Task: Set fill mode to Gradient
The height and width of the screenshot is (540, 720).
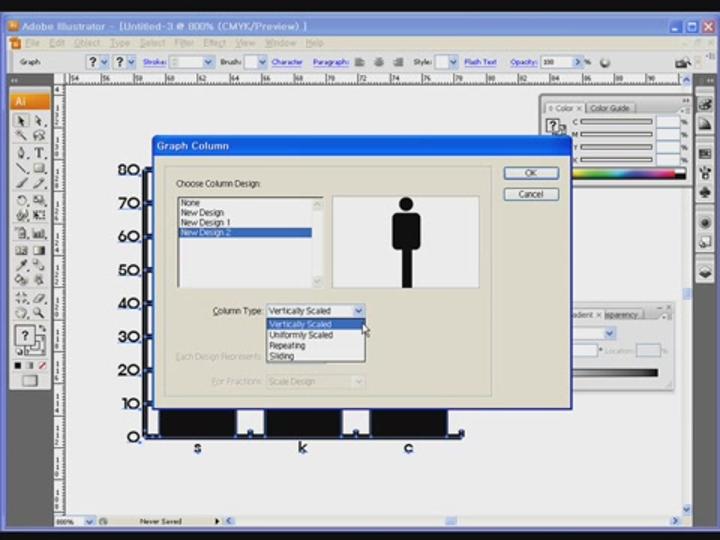Action: coord(30,366)
